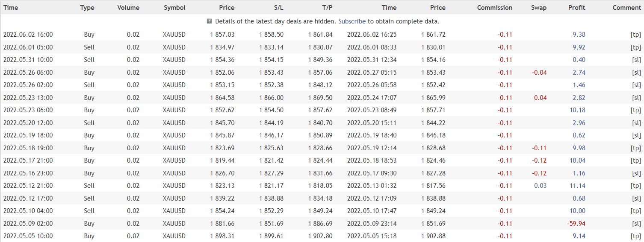Screen dimensions: 644x242
Task: Click close price 1 830.01
Action: (433, 47)
